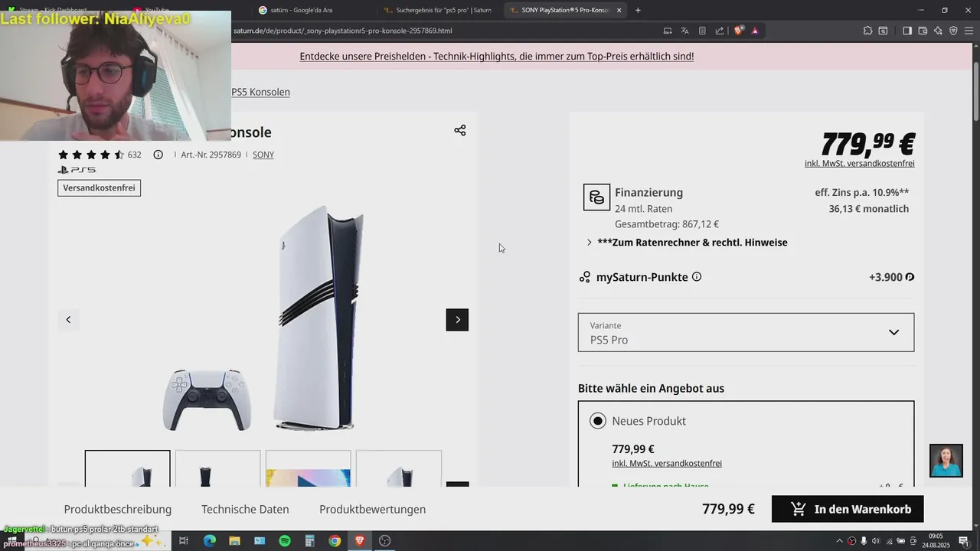The width and height of the screenshot is (980, 551).
Task: Close the SONY PlayStation 5 Pro tab
Action: [x=619, y=10]
